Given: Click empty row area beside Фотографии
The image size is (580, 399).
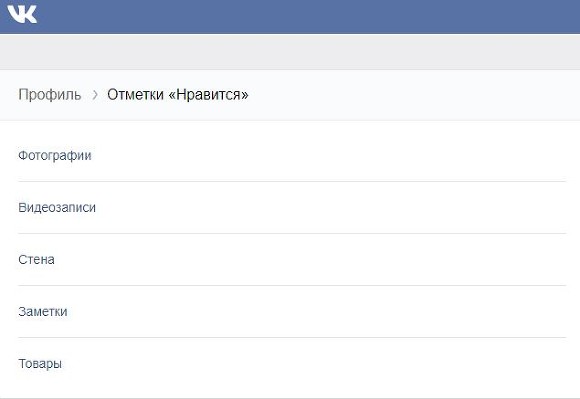Looking at the screenshot, I should coord(329,155).
